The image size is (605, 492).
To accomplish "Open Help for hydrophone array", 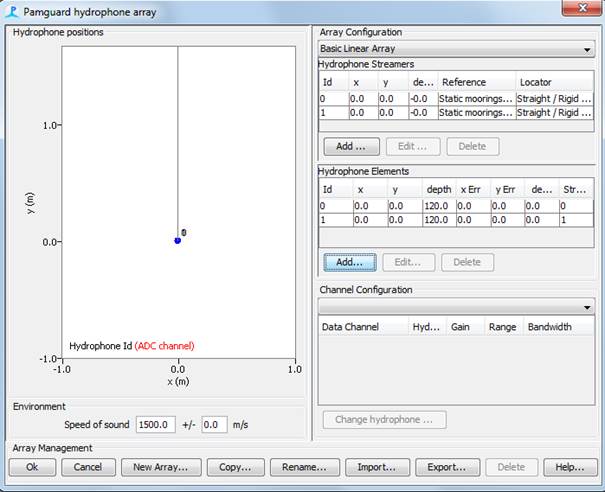I will (x=570, y=467).
